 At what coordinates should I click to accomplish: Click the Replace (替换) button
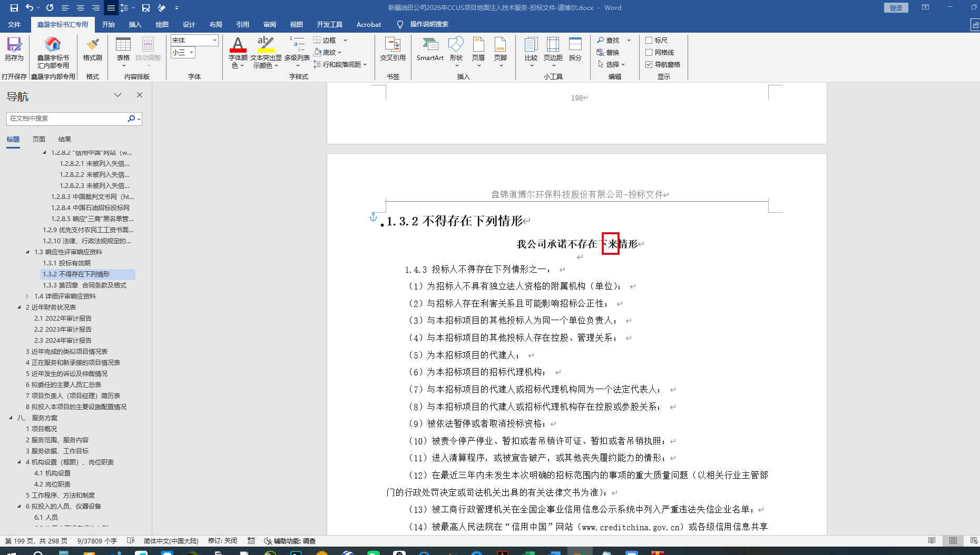(608, 53)
